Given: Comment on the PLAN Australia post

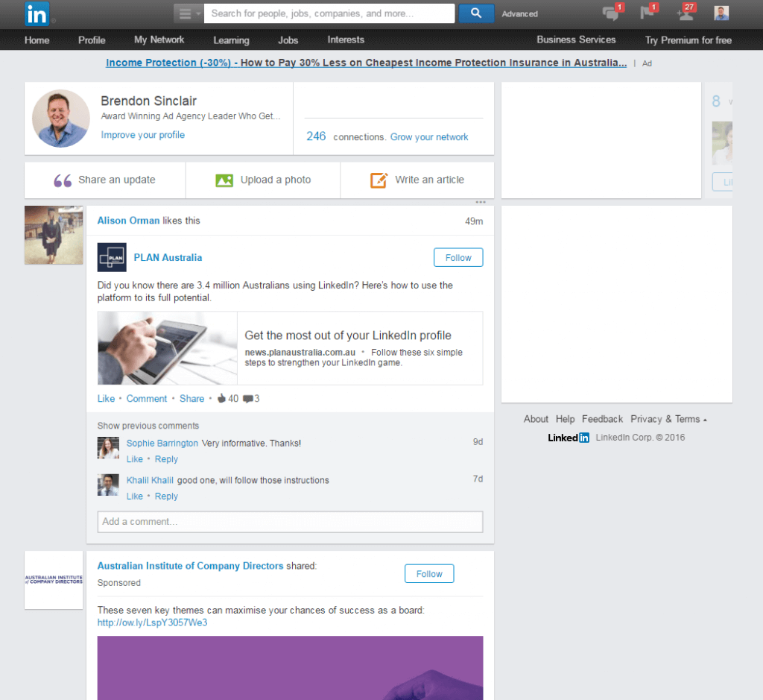Looking at the screenshot, I should pos(147,399).
